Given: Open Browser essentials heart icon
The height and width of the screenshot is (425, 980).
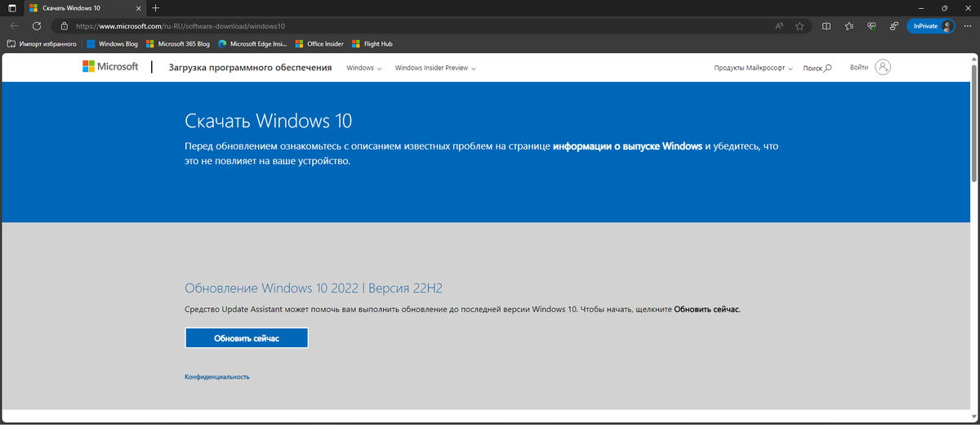Looking at the screenshot, I should tap(872, 26).
